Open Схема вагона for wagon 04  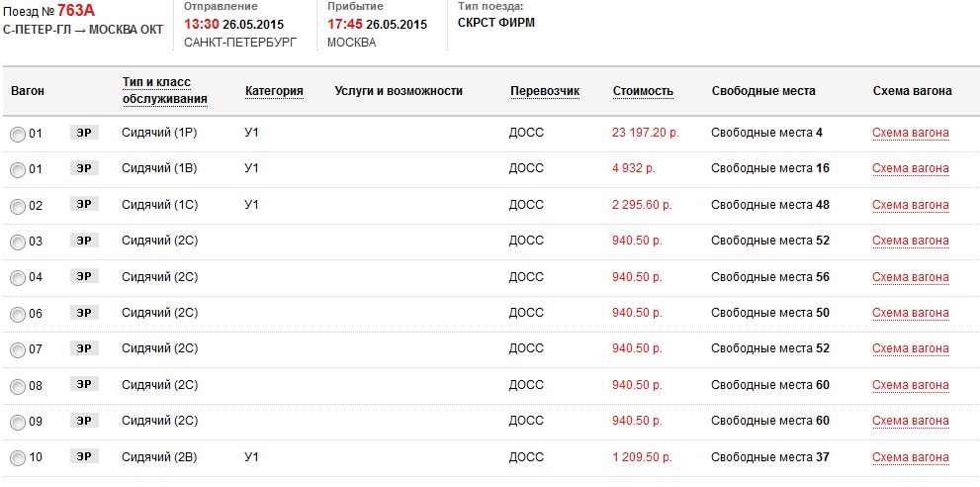point(910,277)
